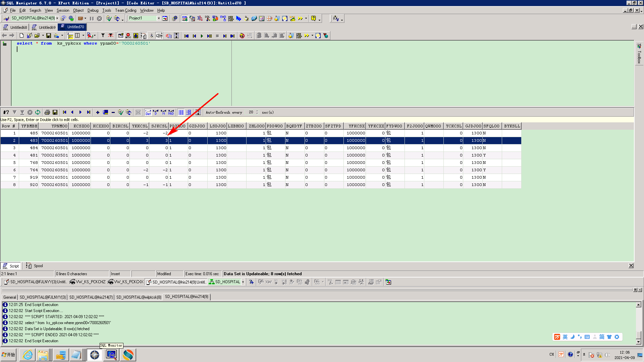
Task: Click the filter funnel icon in editor toolbar
Action: click(103, 36)
